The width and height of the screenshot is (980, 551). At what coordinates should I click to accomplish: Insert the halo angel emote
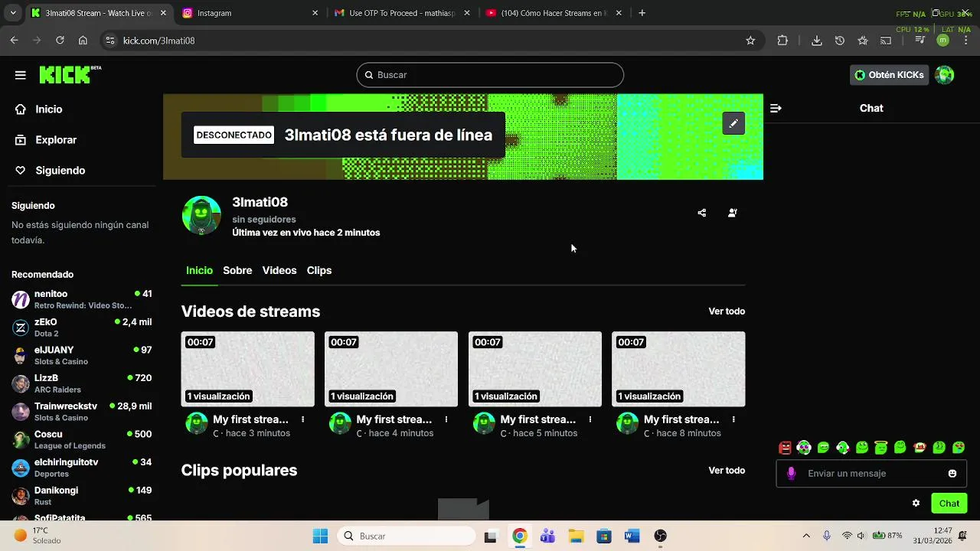point(881,448)
